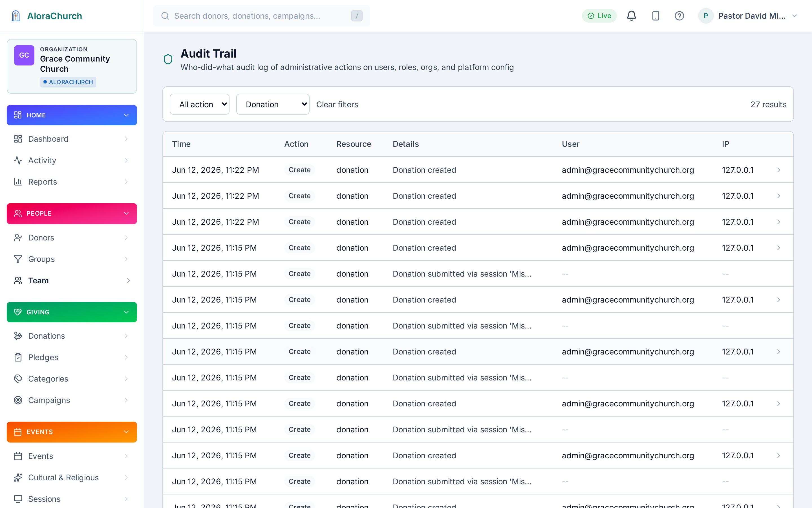Open Pledges in the sidebar
Image resolution: width=812 pixels, height=508 pixels.
click(x=72, y=358)
